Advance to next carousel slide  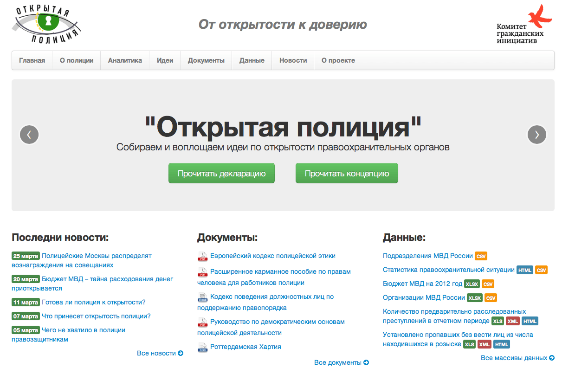537,135
